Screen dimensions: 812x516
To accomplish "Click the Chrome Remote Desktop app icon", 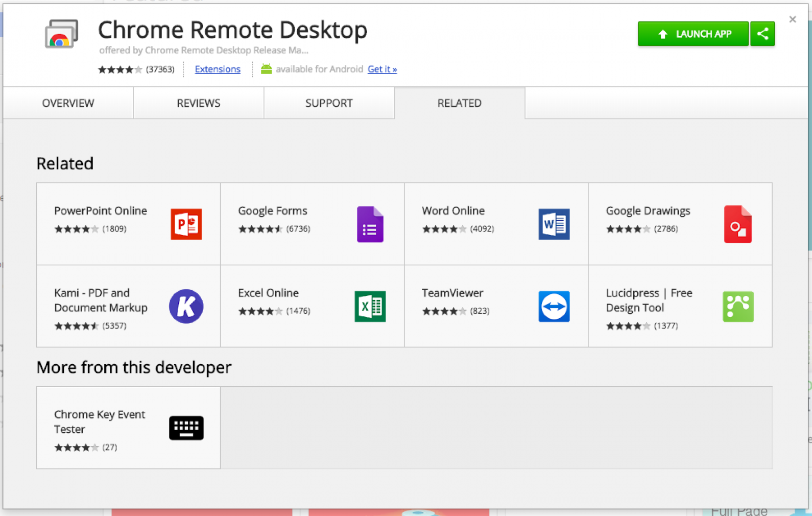I will tap(61, 34).
